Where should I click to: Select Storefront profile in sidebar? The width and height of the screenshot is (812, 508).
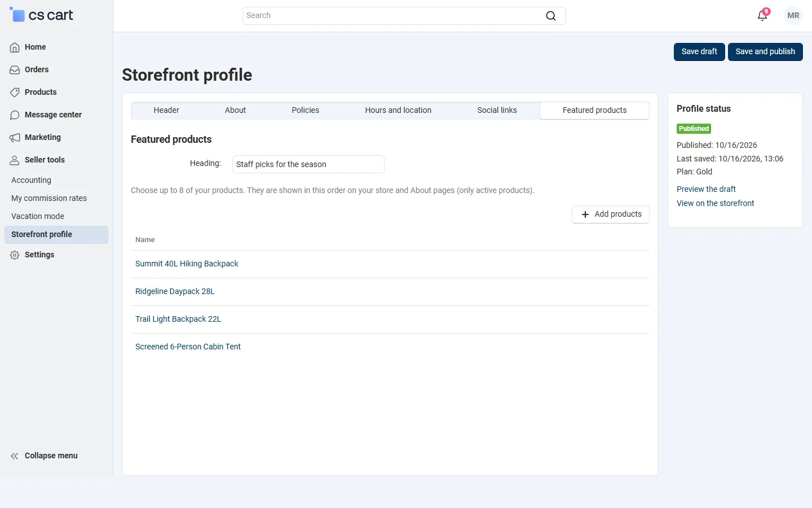[x=56, y=235]
